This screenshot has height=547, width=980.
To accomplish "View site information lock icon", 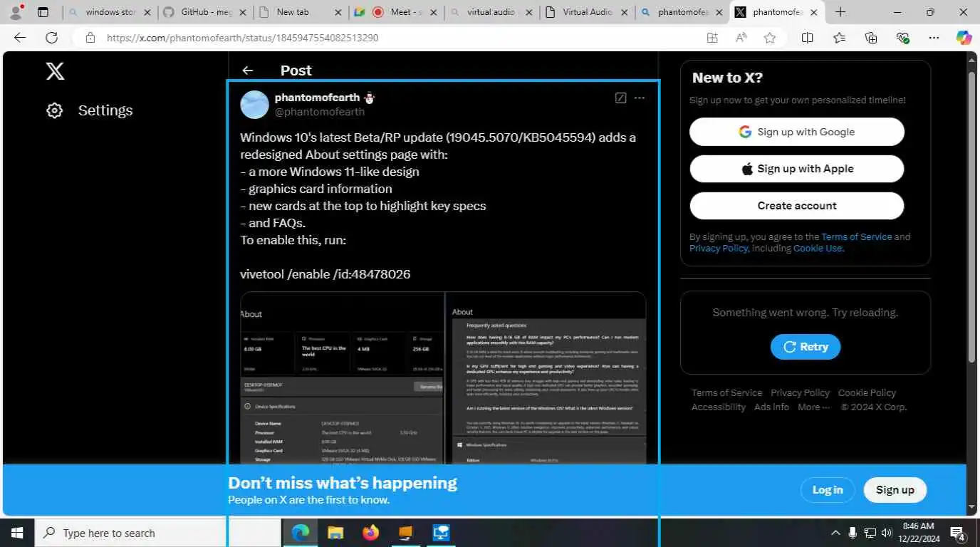I will tap(90, 38).
